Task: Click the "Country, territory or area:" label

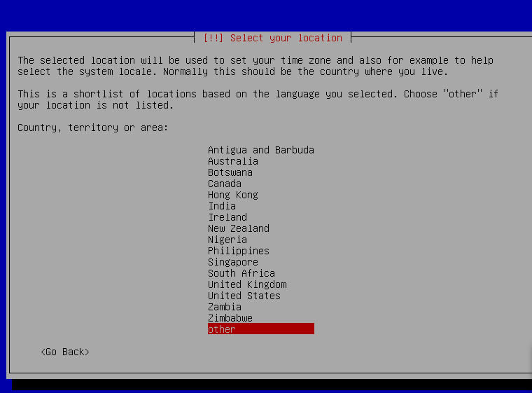Action: tap(92, 127)
